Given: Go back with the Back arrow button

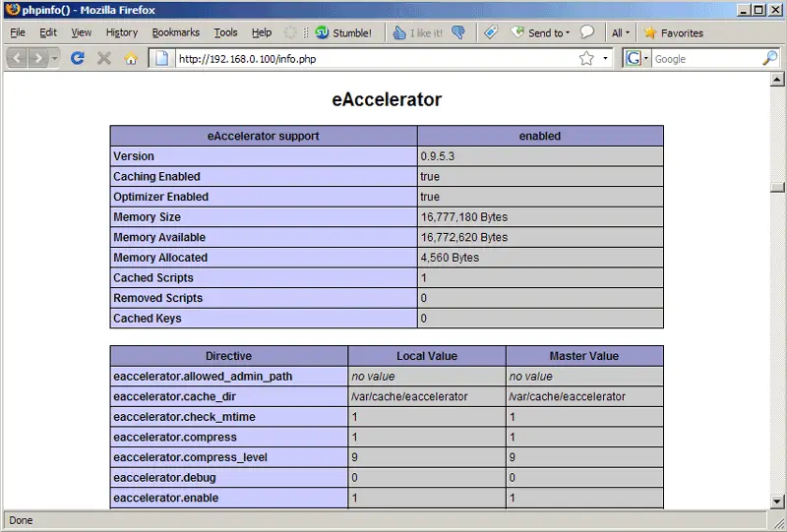Looking at the screenshot, I should (x=17, y=58).
